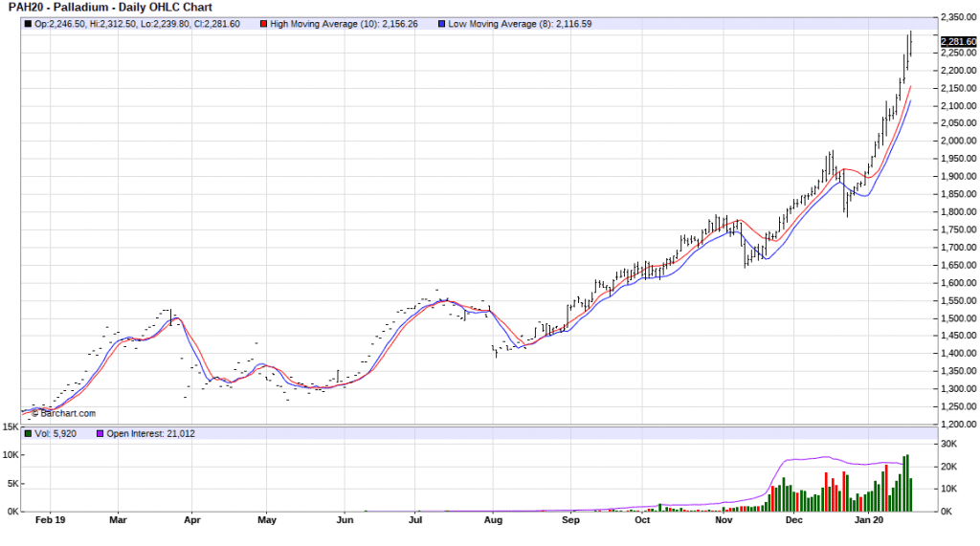Click the 15K volume axis label
980x546 pixels.
point(10,427)
